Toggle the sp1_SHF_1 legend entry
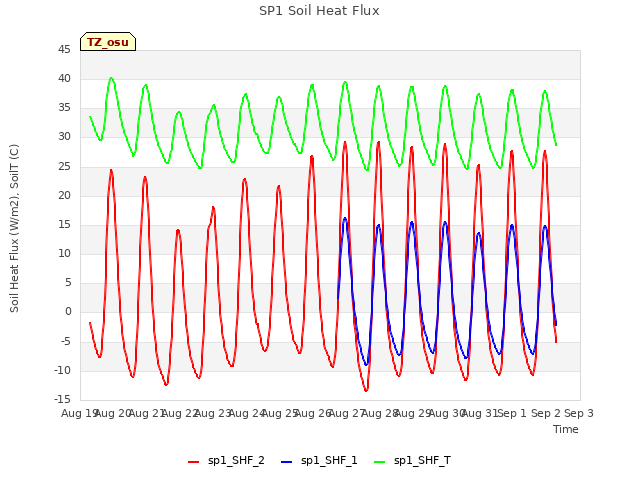The image size is (640, 480). (x=319, y=461)
